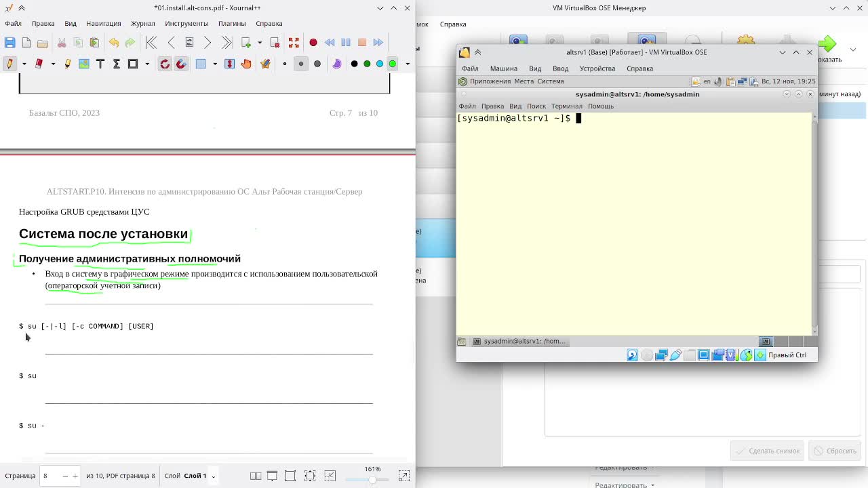Open Файл menu in Xournal++
Viewport: 868px width, 488px height.
pyautogui.click(x=13, y=24)
